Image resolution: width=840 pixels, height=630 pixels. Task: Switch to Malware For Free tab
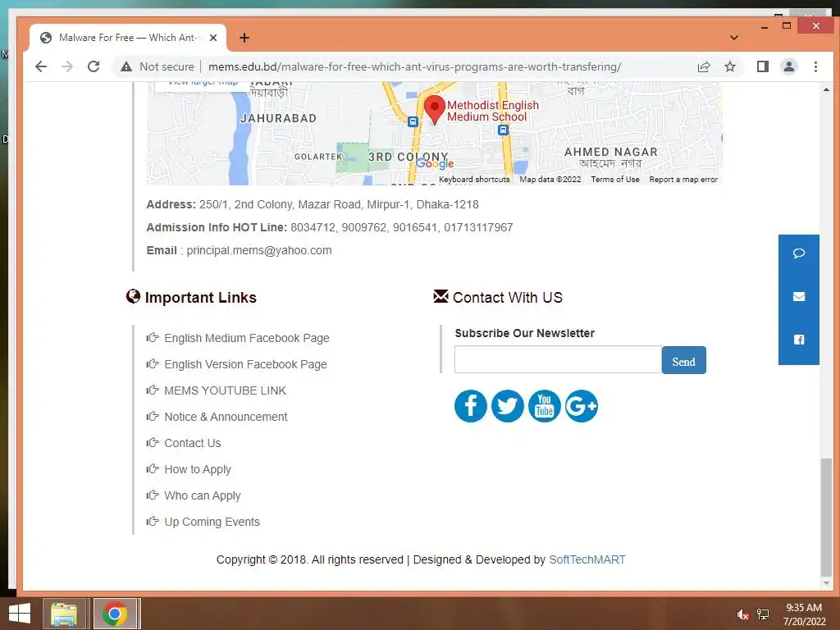[129, 38]
